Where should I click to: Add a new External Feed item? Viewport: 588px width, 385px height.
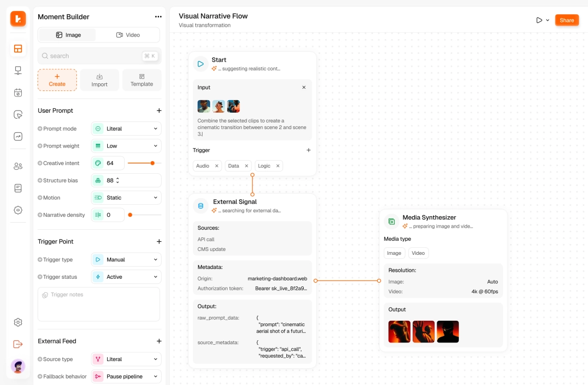point(159,341)
